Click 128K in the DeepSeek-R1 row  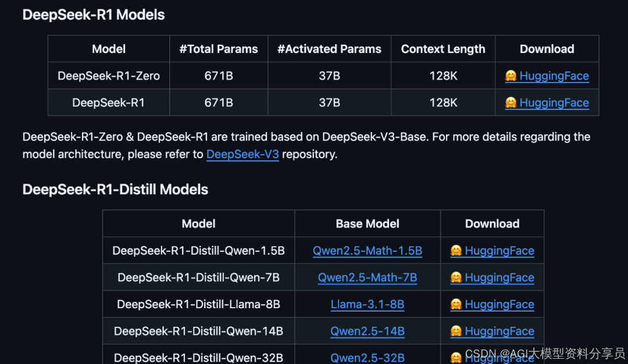pyautogui.click(x=443, y=102)
